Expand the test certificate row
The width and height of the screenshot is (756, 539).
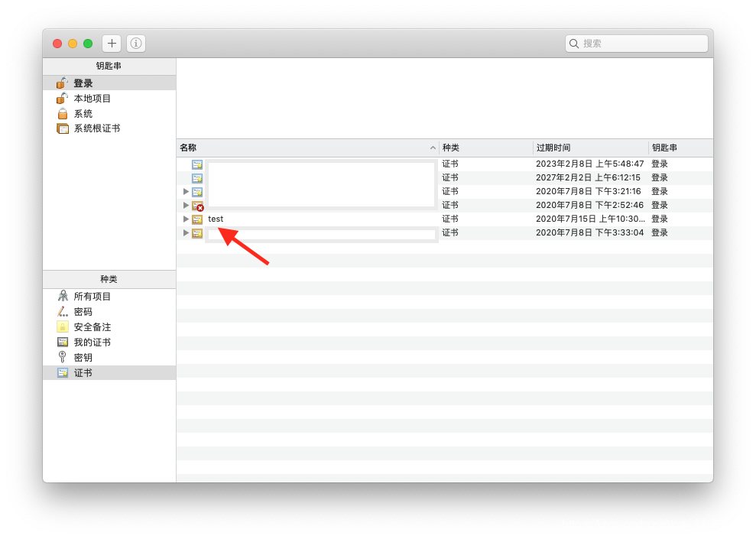pyautogui.click(x=186, y=219)
